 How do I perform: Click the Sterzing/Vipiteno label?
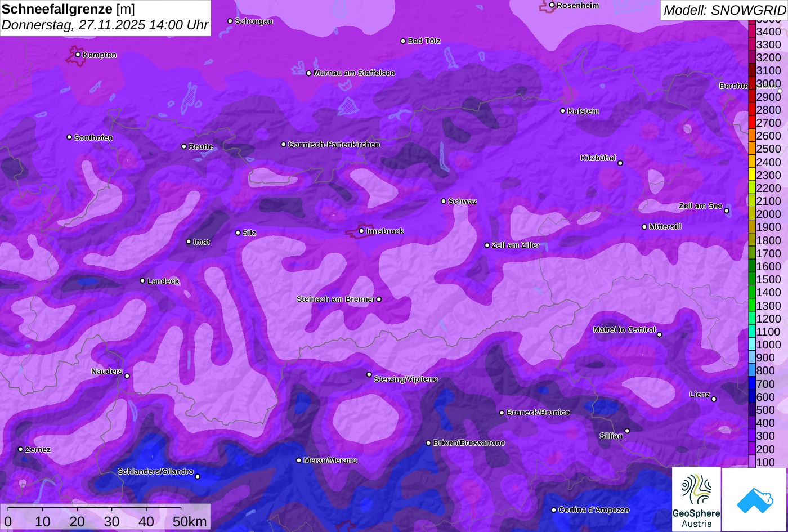tap(406, 379)
